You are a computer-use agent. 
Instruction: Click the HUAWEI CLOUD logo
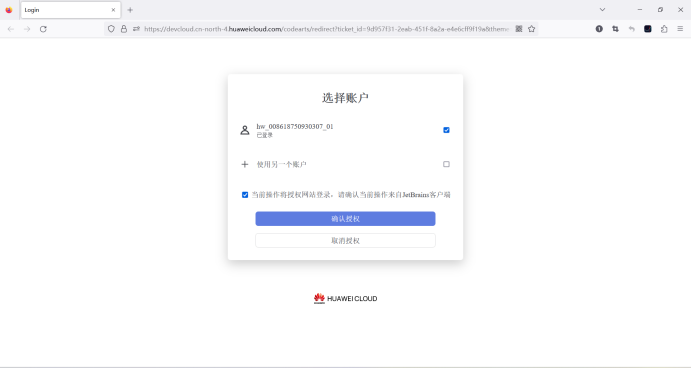click(346, 298)
